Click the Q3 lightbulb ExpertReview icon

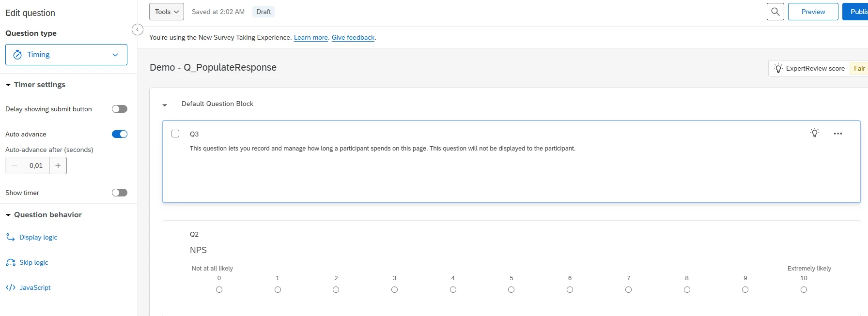coord(815,133)
